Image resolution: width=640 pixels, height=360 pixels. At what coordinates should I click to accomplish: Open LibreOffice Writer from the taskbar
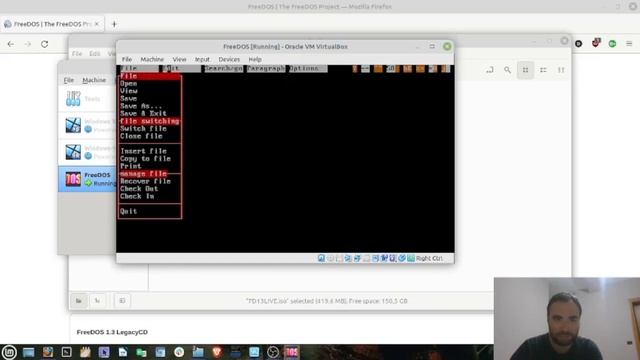point(123,352)
